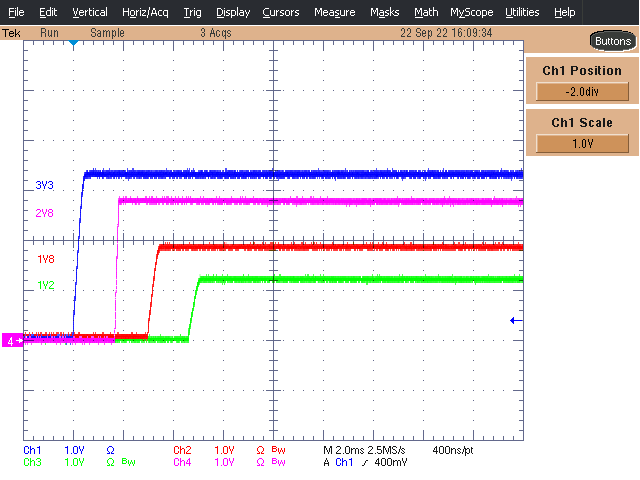This screenshot has height=480, width=640.
Task: Click the Ch1 Position panel title
Action: 582,71
